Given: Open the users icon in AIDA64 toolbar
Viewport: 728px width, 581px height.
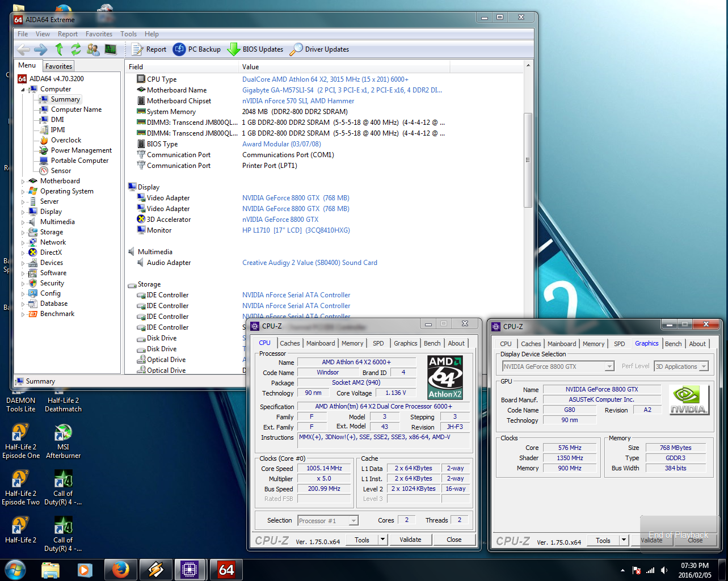Looking at the screenshot, I should [x=93, y=49].
